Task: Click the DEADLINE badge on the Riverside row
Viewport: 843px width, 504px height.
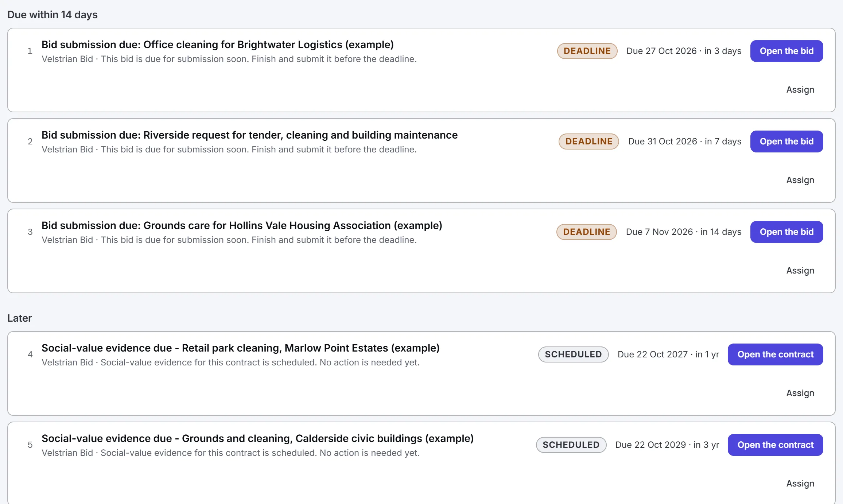Action: (x=588, y=141)
